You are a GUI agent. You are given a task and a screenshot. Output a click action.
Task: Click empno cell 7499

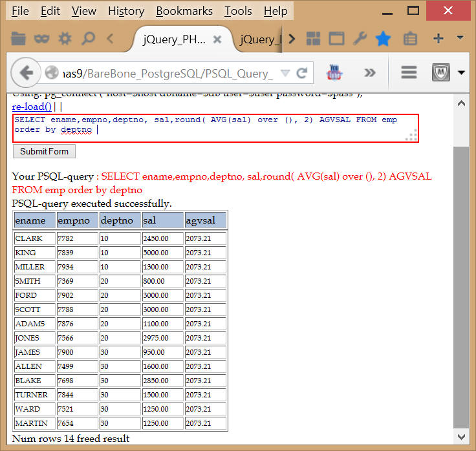(x=78, y=366)
